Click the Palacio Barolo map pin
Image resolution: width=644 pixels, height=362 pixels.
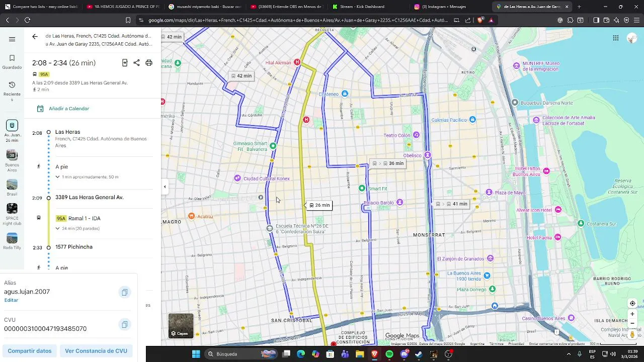pos(399,202)
